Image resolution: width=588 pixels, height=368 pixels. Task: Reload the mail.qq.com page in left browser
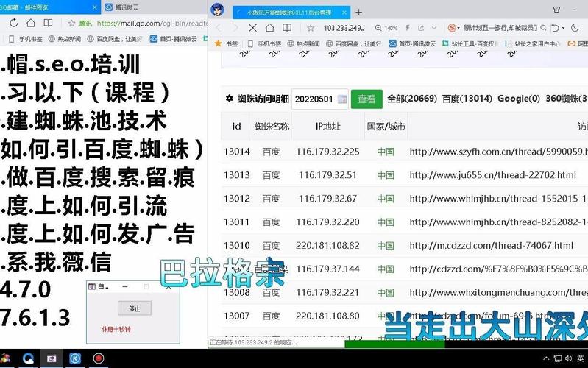[14, 23]
